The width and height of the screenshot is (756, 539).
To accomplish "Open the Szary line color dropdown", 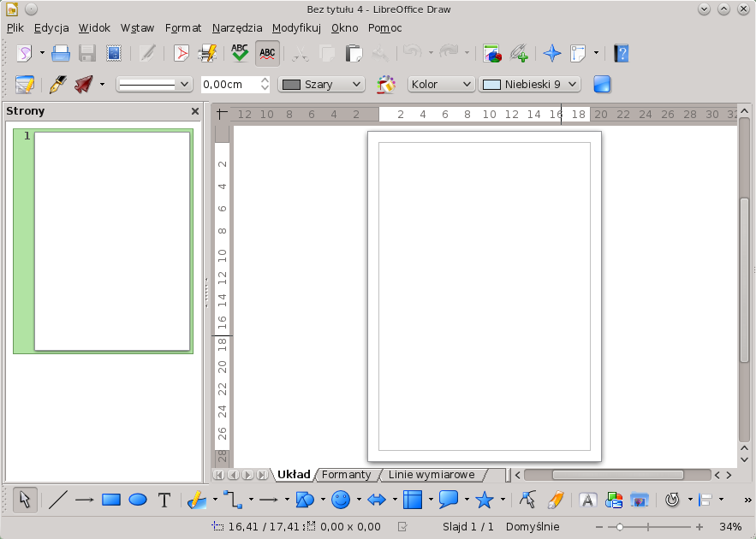I will 323,85.
